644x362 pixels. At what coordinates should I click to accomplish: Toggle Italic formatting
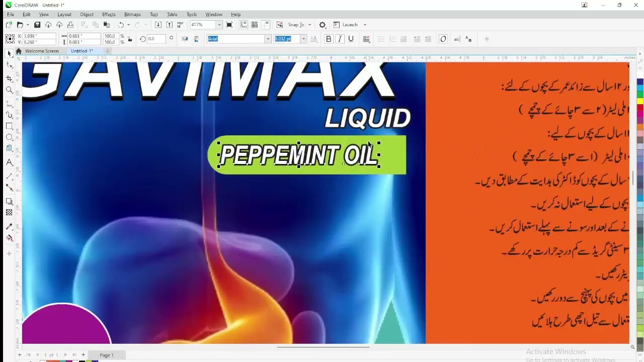coord(340,39)
